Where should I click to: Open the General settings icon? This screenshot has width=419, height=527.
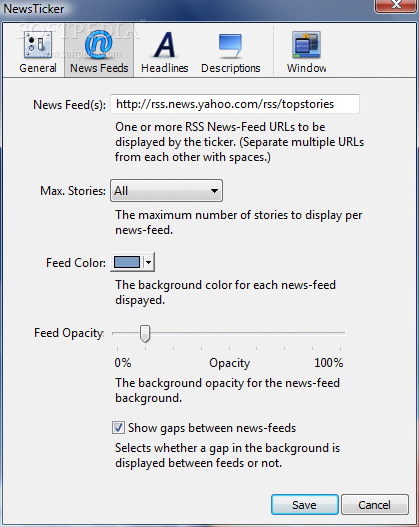pyautogui.click(x=38, y=44)
